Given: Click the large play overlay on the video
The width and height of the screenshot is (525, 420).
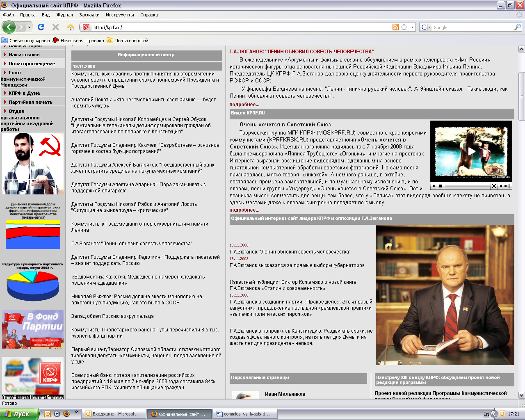Looking at the screenshot, I should click(x=472, y=151).
